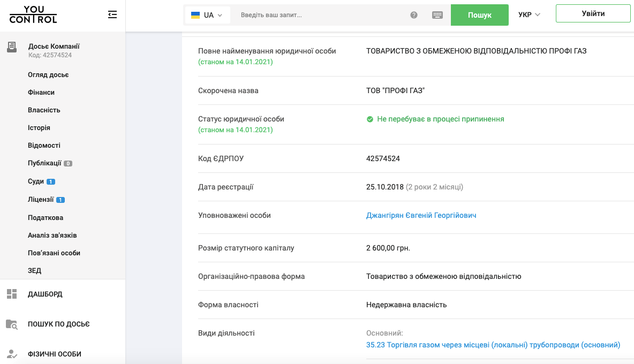Open the help question mark icon
Screen dimensions: 634x364
coord(414,15)
